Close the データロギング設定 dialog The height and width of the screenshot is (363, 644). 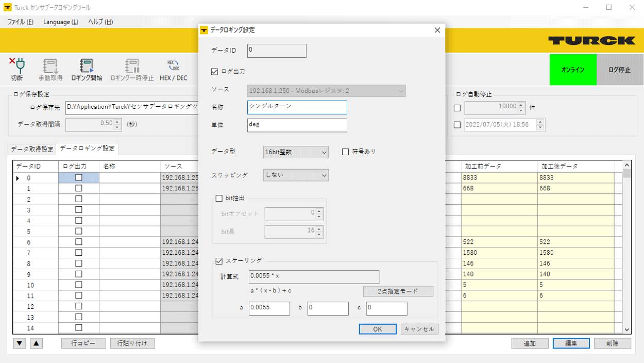pos(437,30)
